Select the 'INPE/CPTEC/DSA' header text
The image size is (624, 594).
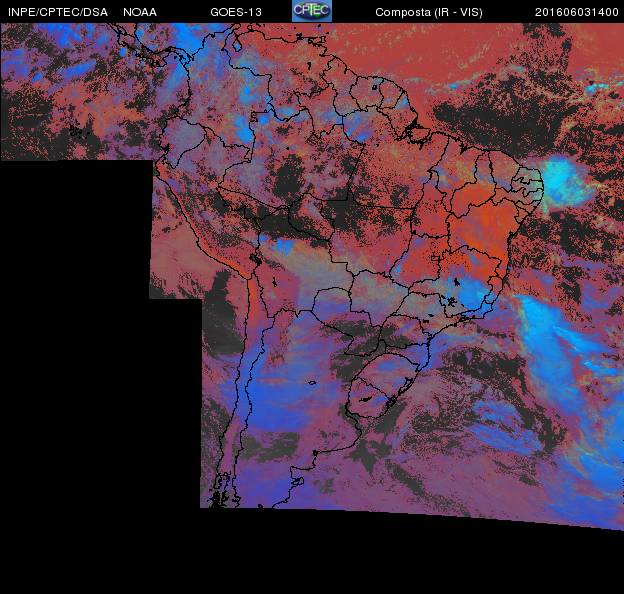58,12
